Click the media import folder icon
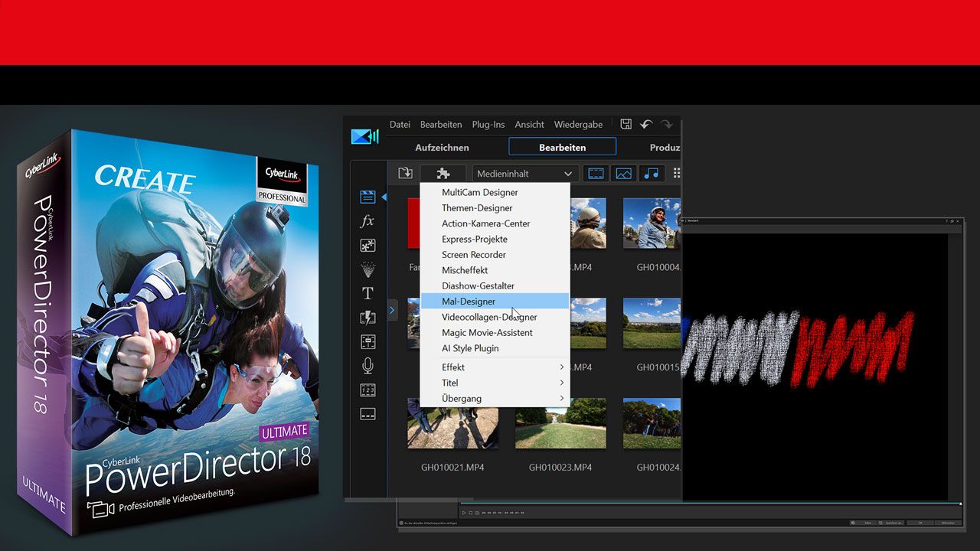The width and height of the screenshot is (980, 551). [x=405, y=173]
